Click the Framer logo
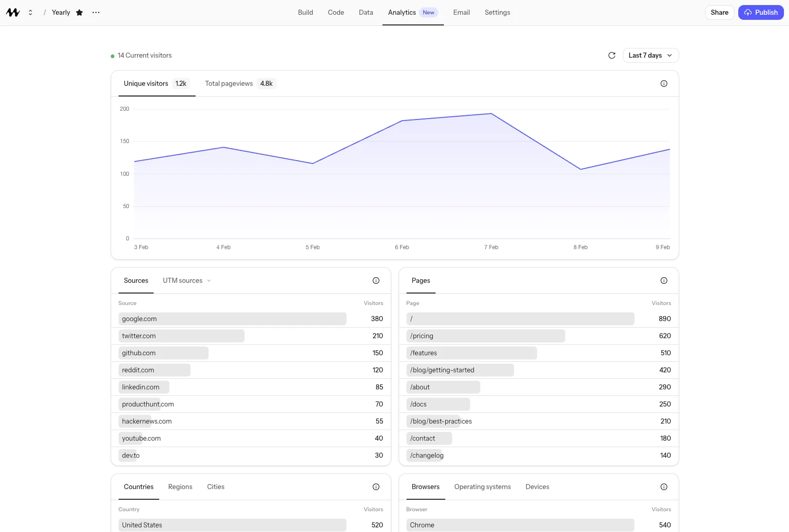The height and width of the screenshot is (532, 789). (13, 12)
